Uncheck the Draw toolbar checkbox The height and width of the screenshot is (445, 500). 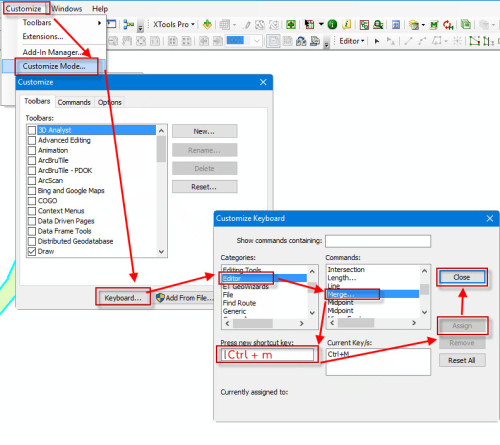pyautogui.click(x=32, y=251)
